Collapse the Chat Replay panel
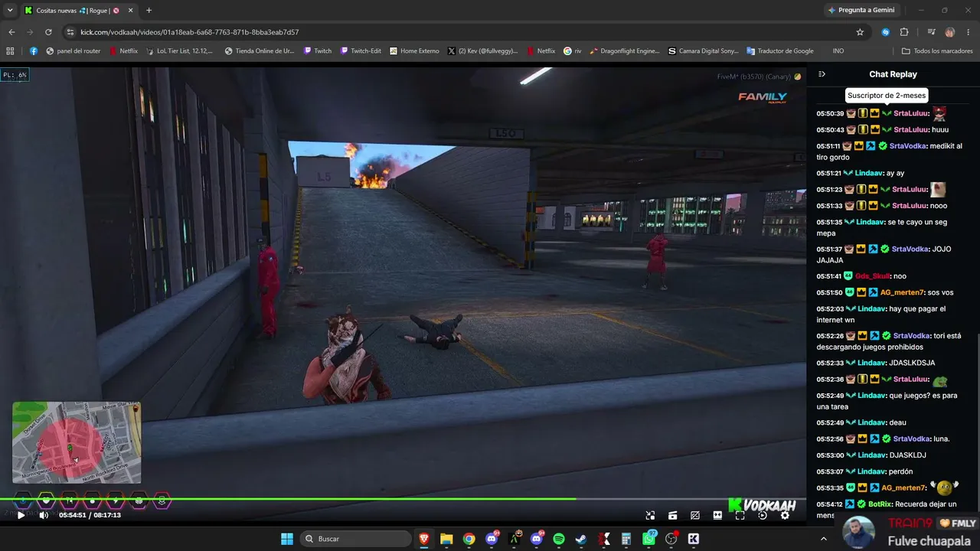 (x=822, y=74)
